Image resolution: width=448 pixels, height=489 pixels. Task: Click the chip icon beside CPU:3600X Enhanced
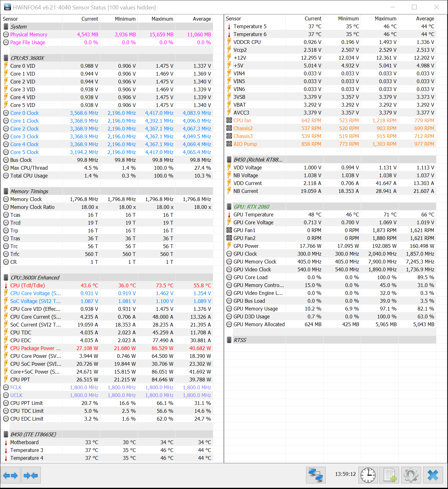tap(6, 278)
